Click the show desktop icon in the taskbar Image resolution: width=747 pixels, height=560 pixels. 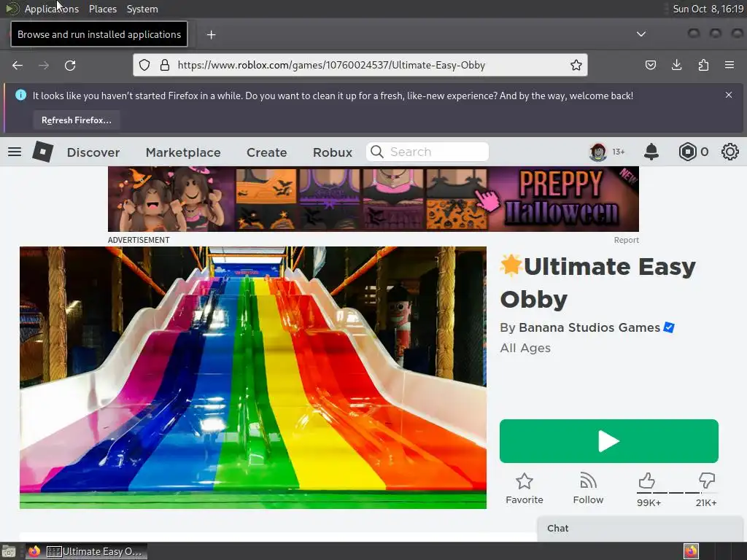pos(8,552)
